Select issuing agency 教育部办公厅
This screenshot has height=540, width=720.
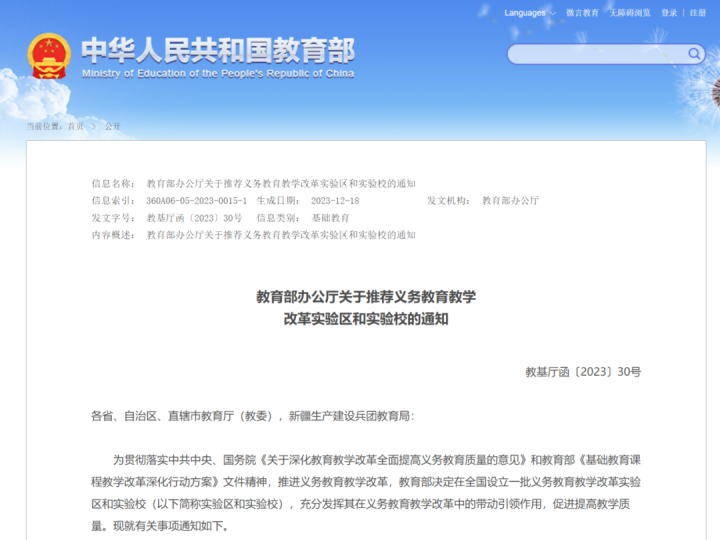pyautogui.click(x=510, y=201)
